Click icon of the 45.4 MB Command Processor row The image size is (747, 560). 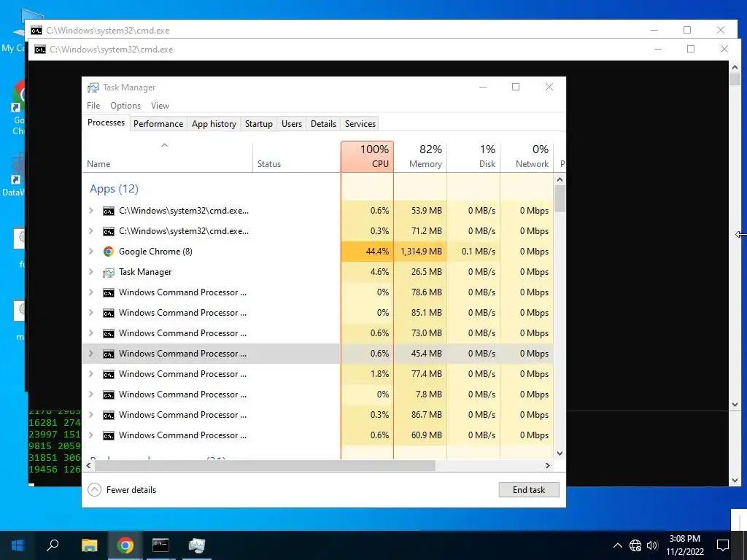pyautogui.click(x=109, y=354)
